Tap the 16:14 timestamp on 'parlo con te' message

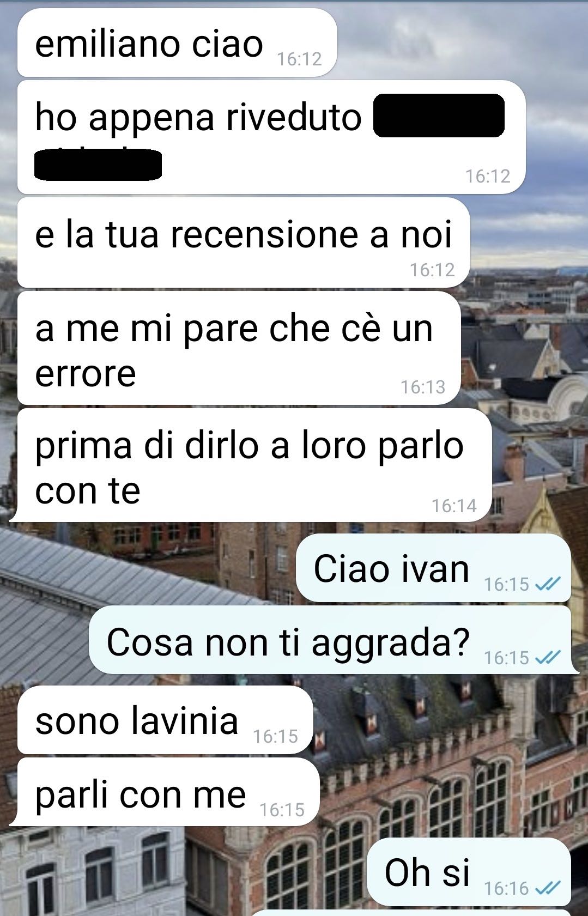click(454, 506)
